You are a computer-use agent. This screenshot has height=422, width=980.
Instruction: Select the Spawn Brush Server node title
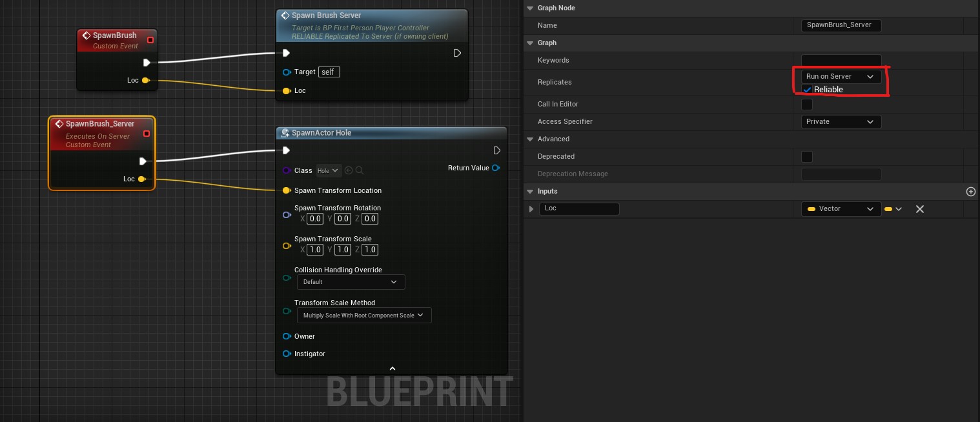click(x=326, y=15)
